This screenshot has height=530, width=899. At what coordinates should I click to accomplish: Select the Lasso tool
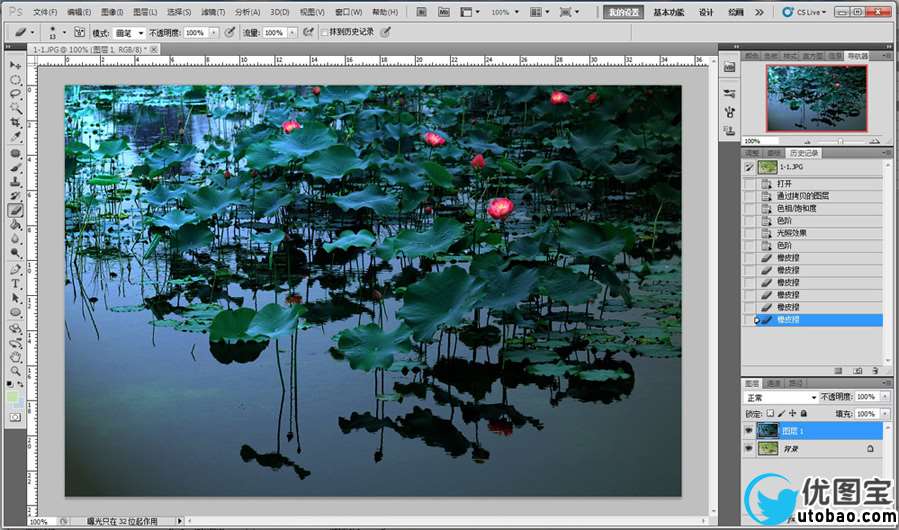[x=15, y=93]
